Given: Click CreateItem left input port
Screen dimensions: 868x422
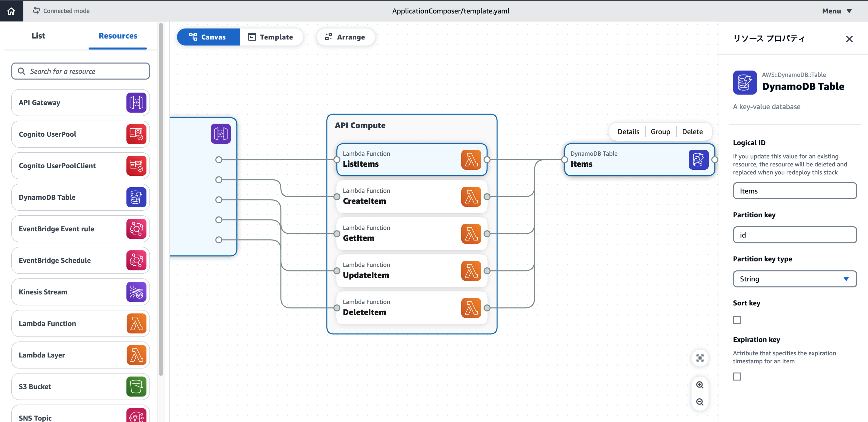Looking at the screenshot, I should point(337,197).
